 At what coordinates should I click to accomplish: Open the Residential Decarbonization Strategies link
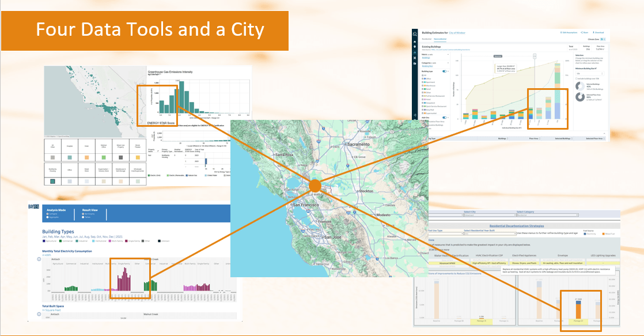pyautogui.click(x=517, y=226)
